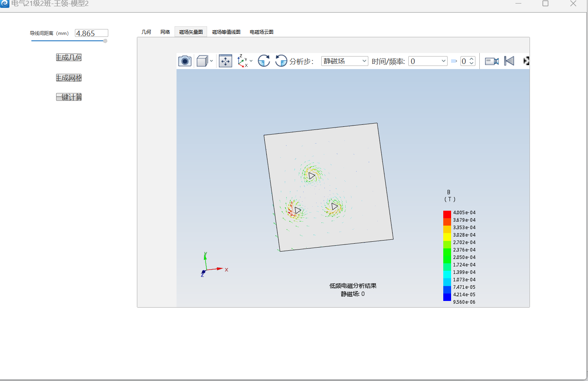This screenshot has height=381, width=588.
Task: Click the small slider icon beside frame stepper
Action: pos(454,61)
